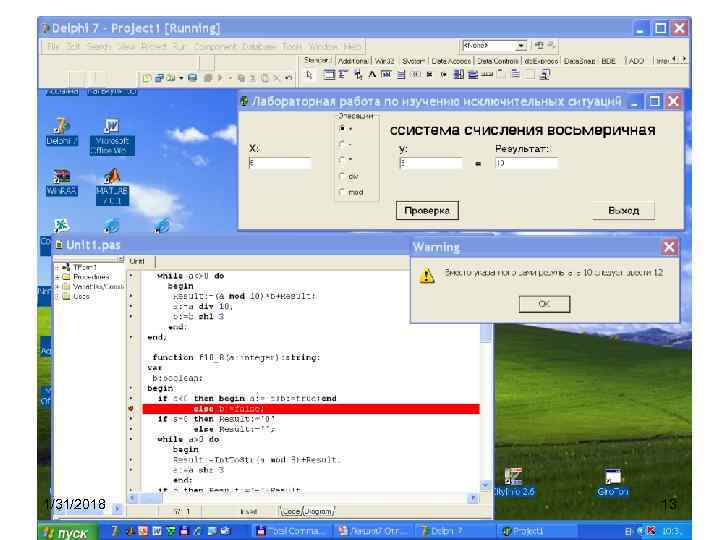The image size is (720, 540).
Task: Switch to the Diagram tab under the editor
Action: [x=318, y=511]
